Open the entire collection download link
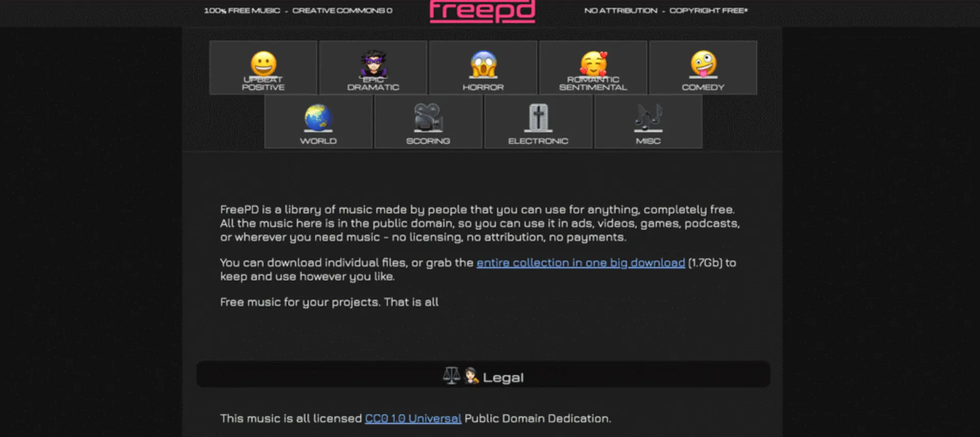 pos(580,263)
